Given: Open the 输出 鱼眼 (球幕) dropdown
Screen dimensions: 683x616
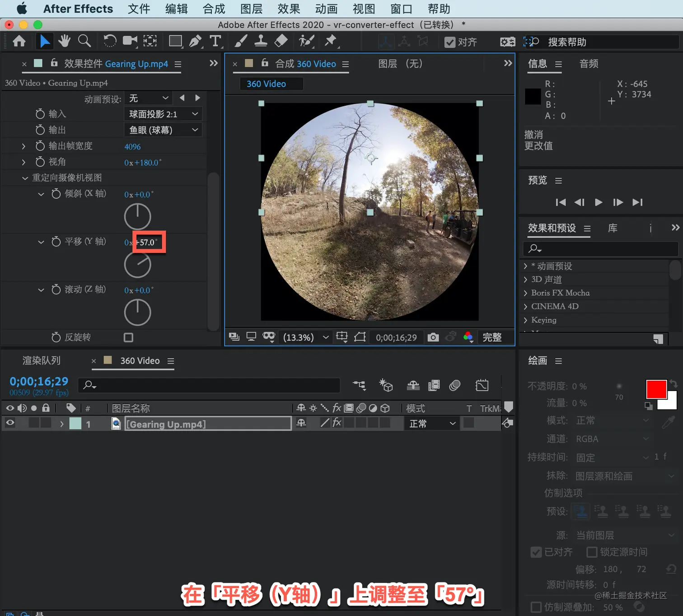Looking at the screenshot, I should pos(163,130).
